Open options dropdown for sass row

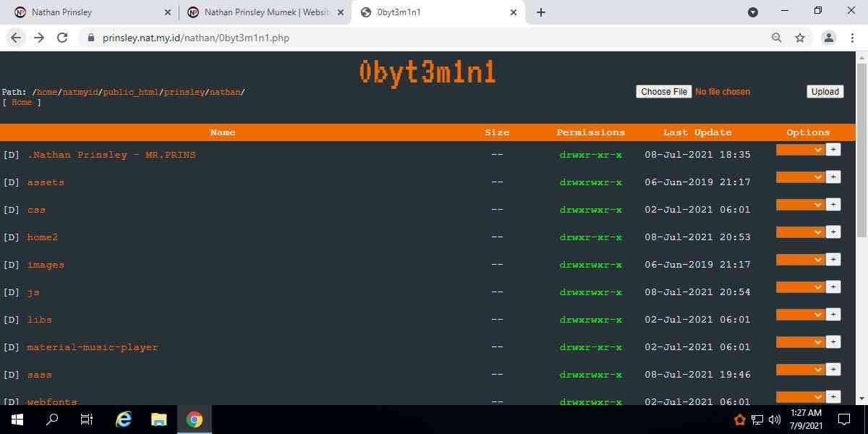(x=800, y=370)
